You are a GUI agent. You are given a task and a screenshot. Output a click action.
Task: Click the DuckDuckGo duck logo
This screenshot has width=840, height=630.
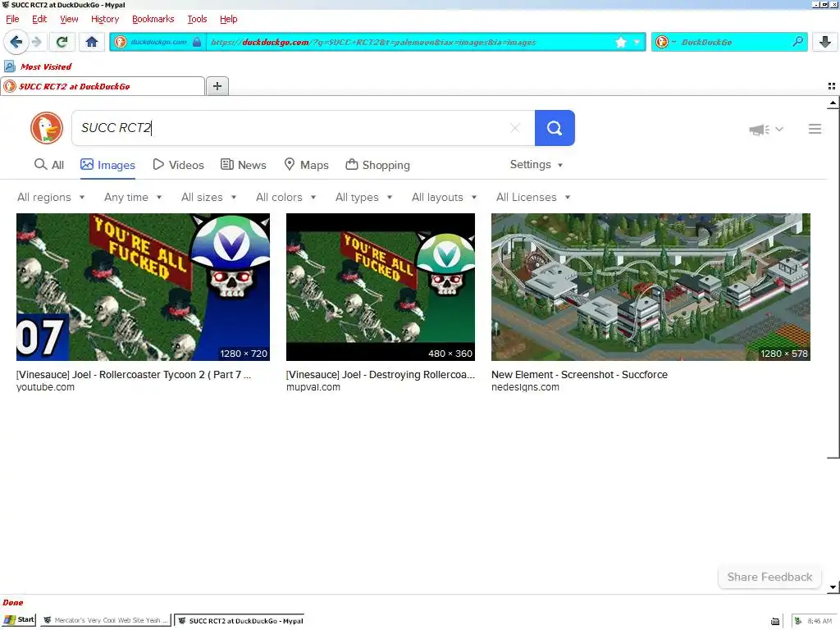tap(47, 128)
